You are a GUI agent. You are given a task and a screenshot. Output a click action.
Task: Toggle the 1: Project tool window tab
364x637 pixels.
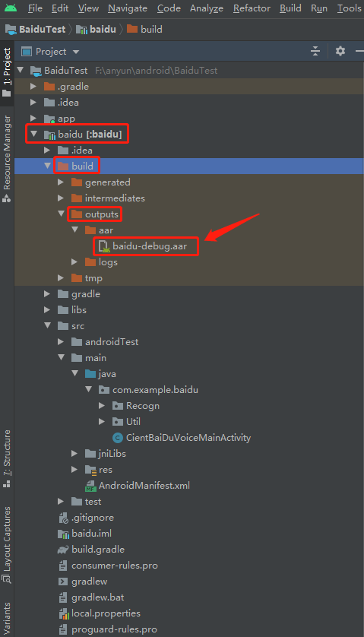7,72
